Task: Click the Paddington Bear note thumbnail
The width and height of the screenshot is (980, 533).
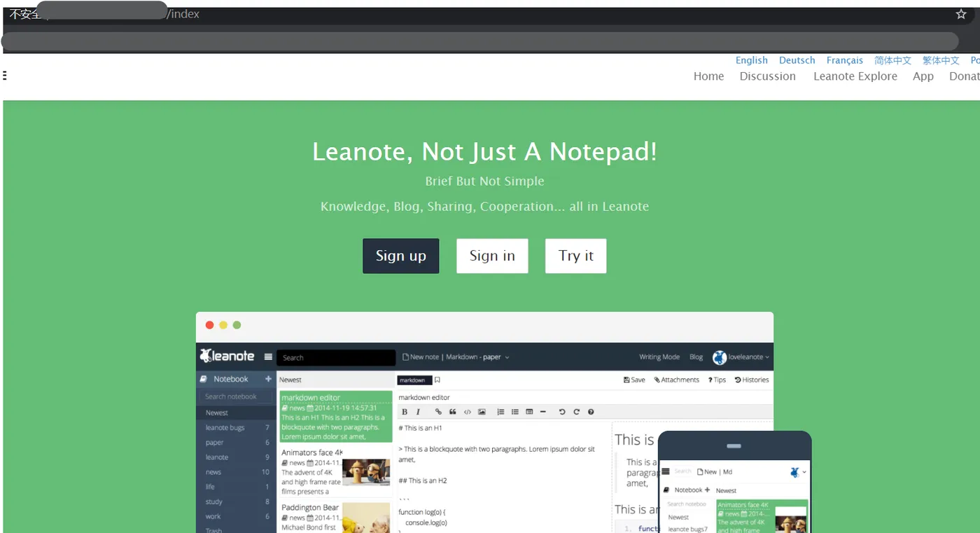Action: pyautogui.click(x=366, y=518)
